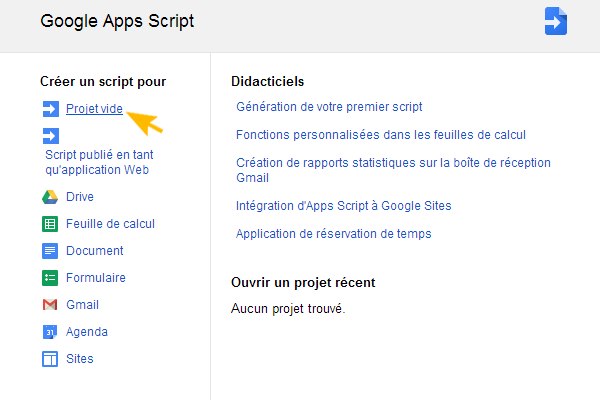Click the Apps Script logo in the header
Screen dimensions: 600x400
(556, 21)
